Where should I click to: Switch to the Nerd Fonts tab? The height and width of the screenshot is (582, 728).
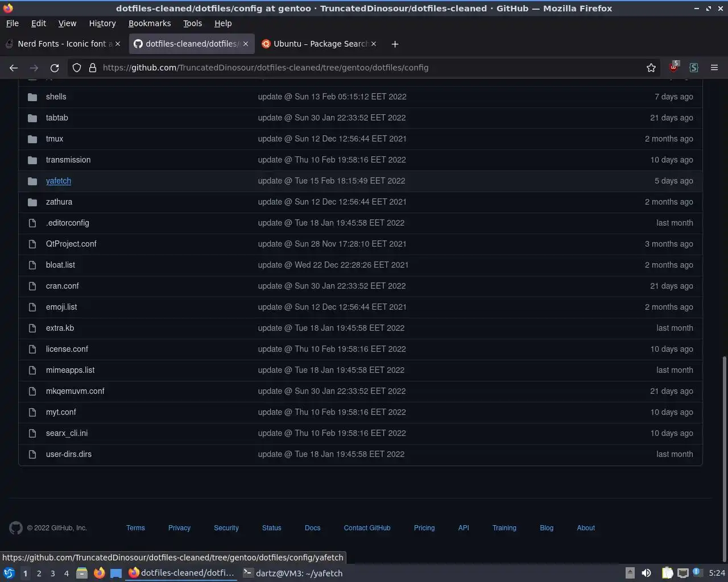point(64,44)
